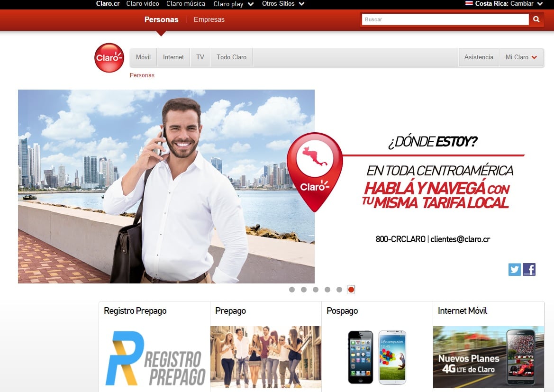This screenshot has height=392, width=554.
Task: Click the search magnifier button
Action: point(536,19)
